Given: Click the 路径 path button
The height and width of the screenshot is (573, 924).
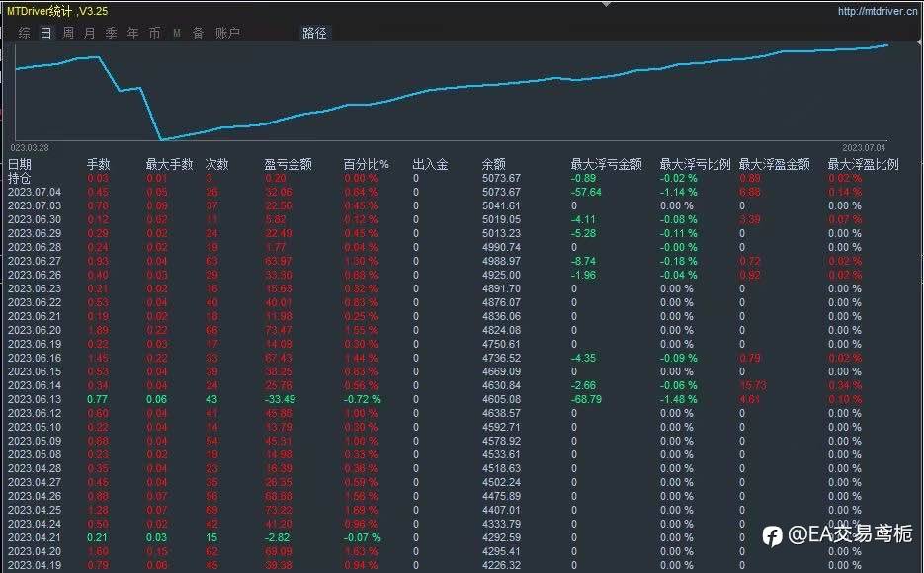Looking at the screenshot, I should pos(314,33).
